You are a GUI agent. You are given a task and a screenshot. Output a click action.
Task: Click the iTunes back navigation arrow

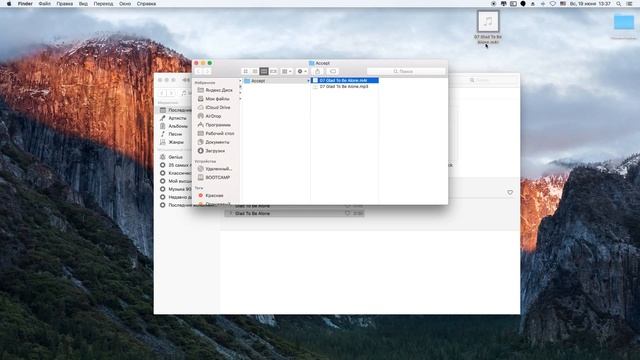(162, 93)
